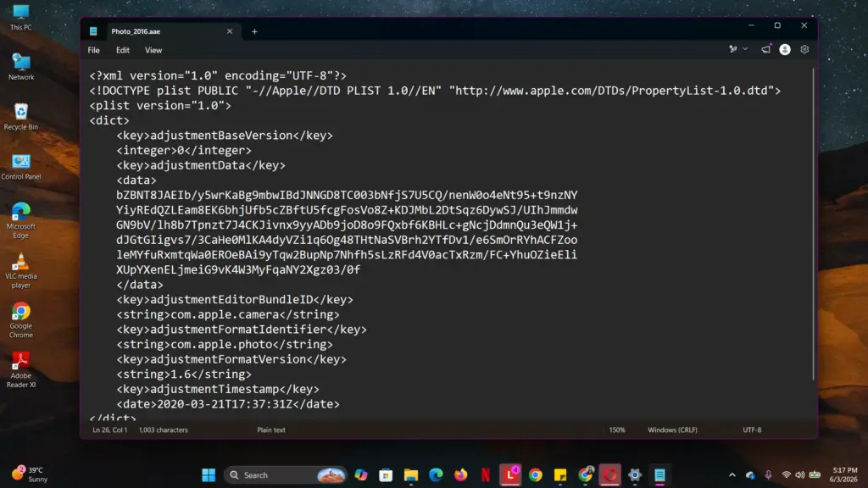This screenshot has height=488, width=868.
Task: Open the first Chrome taskbar icon
Action: coord(536,474)
